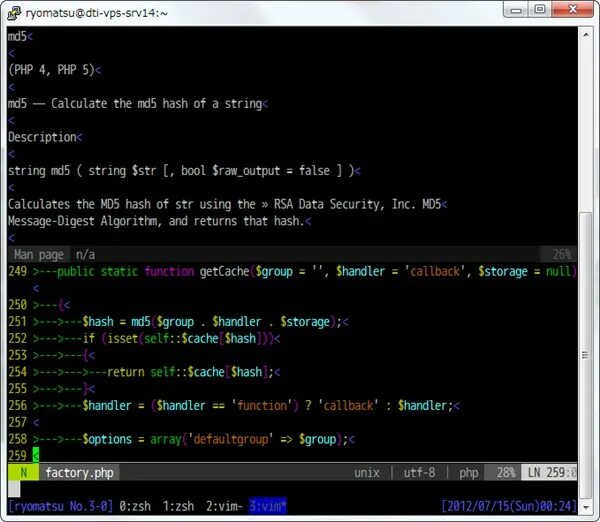Click the PuTTY icon in the title bar
Viewport: 600px width, 522px height.
pyautogui.click(x=14, y=12)
